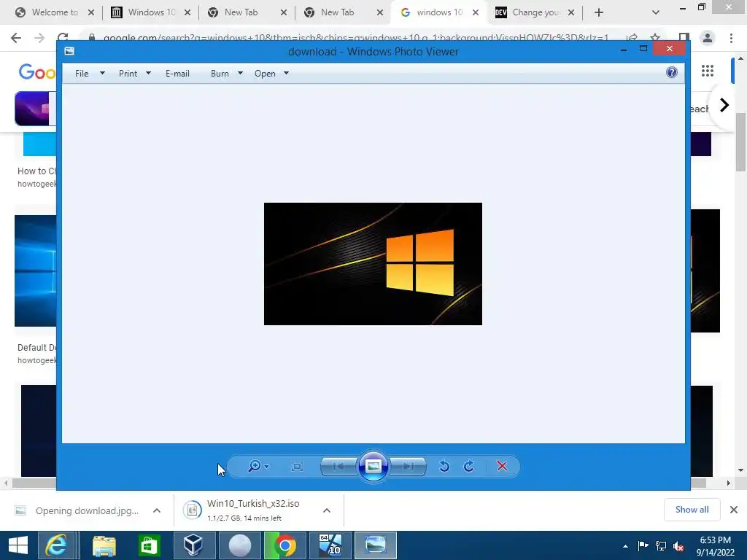Expand Opening download.jpg options arrow
This screenshot has height=560, width=747.
coord(157,510)
